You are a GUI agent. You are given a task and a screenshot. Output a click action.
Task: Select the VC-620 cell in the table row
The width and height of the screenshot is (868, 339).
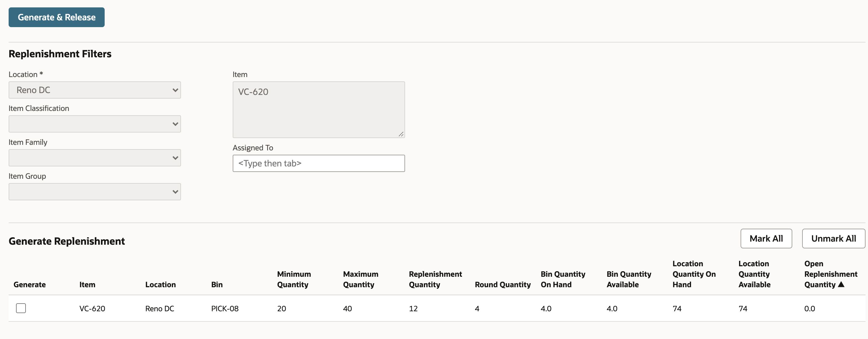coord(92,308)
